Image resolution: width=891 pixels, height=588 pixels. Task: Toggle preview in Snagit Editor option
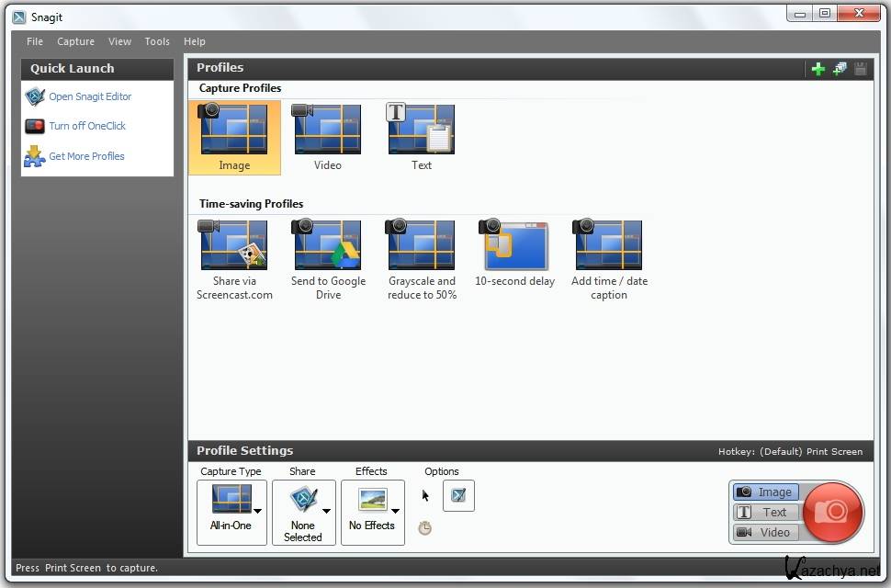tap(458, 496)
